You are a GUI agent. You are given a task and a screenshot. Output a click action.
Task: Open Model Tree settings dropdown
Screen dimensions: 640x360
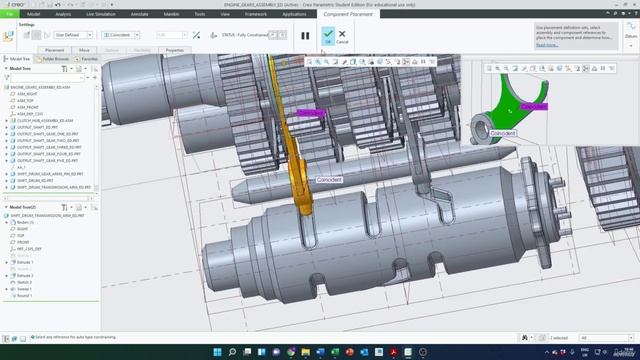click(x=66, y=69)
